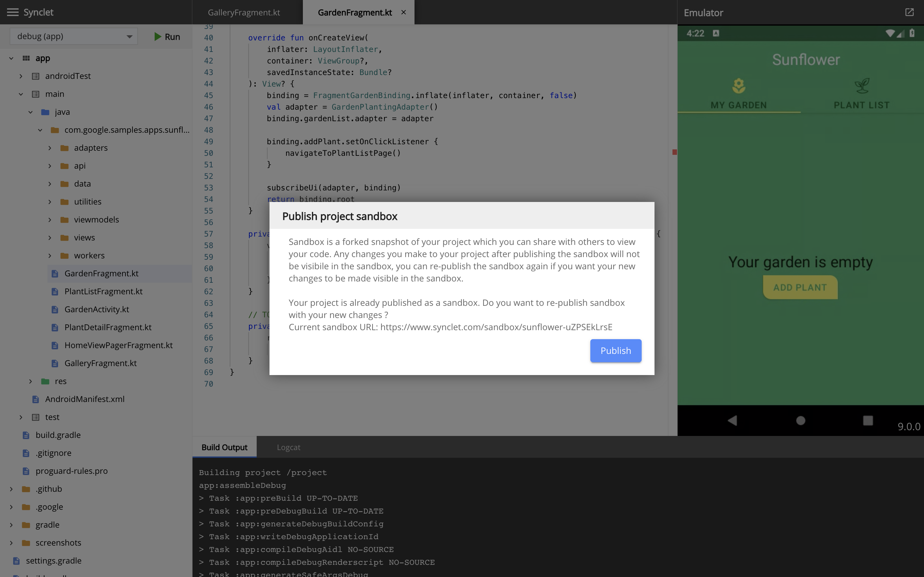
Task: Open AndroidManifest.xml file
Action: [x=85, y=399]
